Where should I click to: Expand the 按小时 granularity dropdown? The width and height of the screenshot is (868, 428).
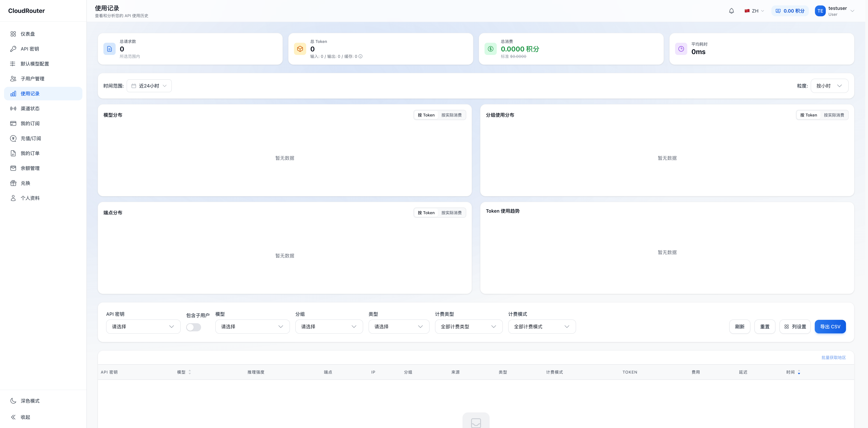point(829,86)
